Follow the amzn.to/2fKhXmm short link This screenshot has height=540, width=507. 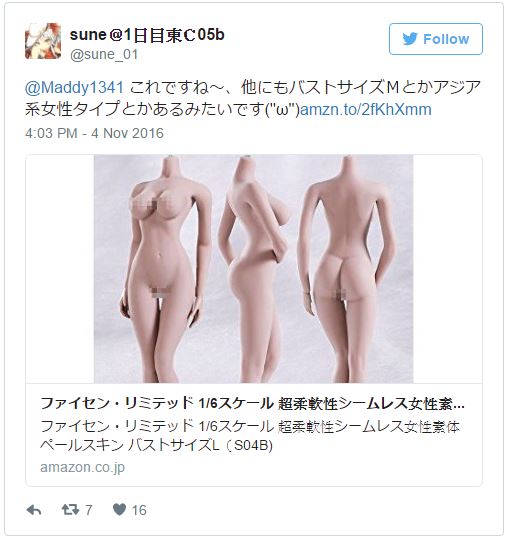pyautogui.click(x=366, y=110)
